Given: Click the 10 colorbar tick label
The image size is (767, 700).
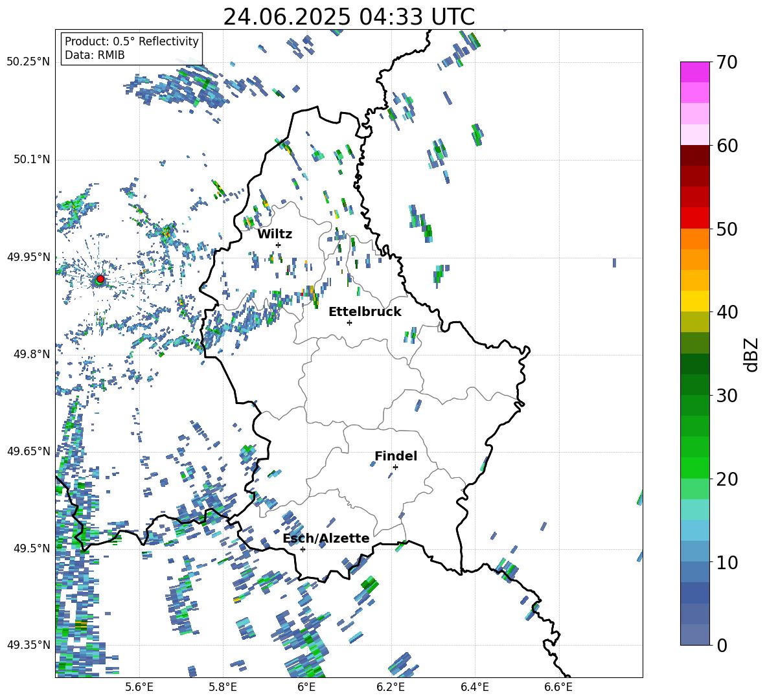Looking at the screenshot, I should [x=727, y=562].
